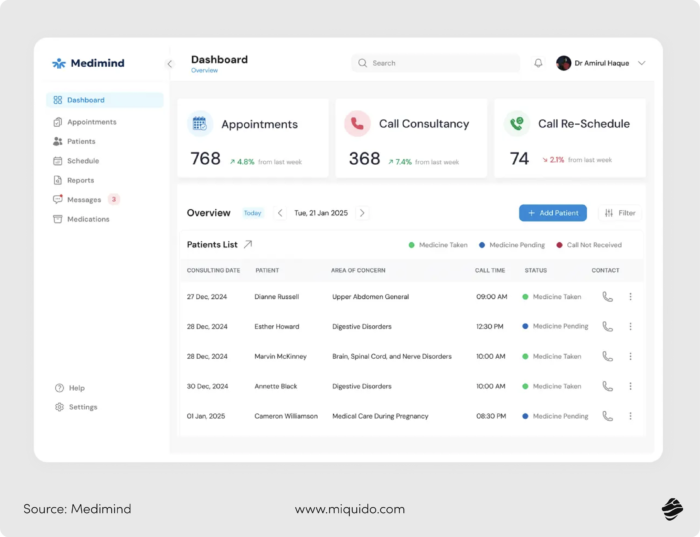Click the Messages badge showing 3

pyautogui.click(x=114, y=200)
